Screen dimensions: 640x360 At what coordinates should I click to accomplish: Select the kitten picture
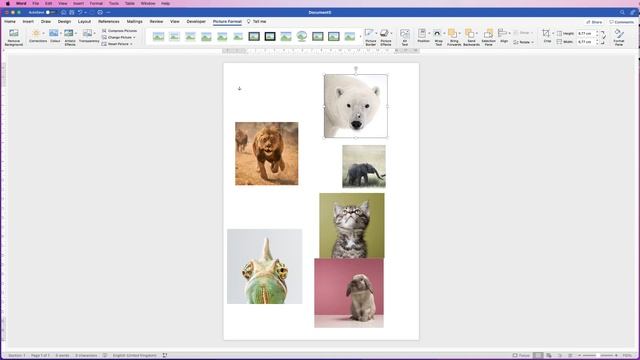tap(352, 225)
